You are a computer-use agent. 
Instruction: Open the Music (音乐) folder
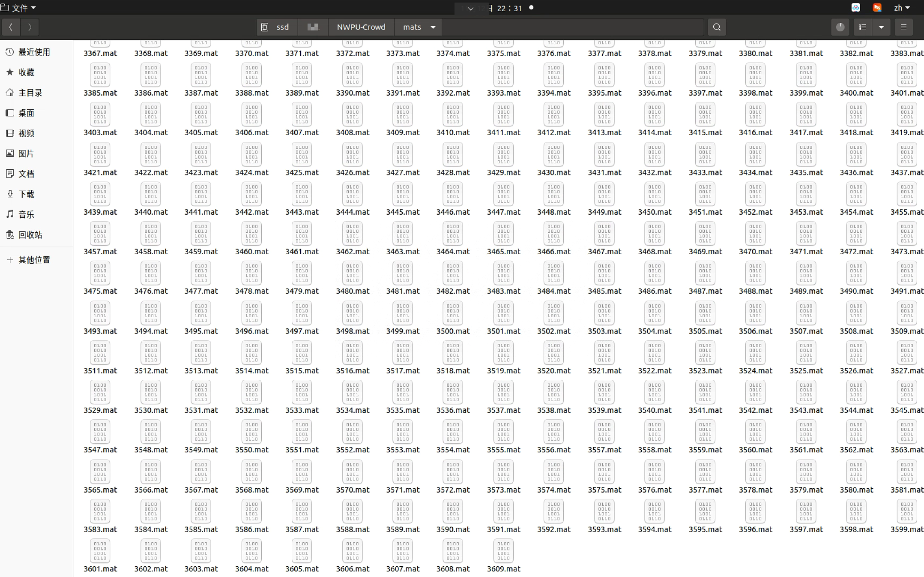26,214
